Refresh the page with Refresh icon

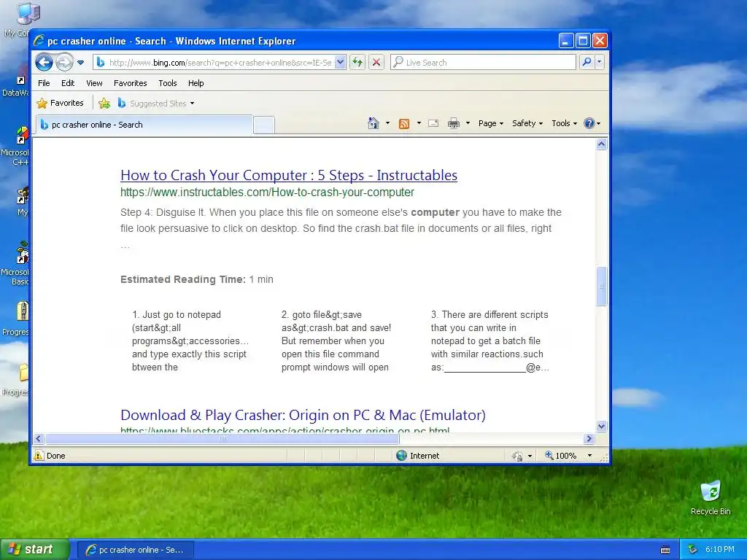coord(357,63)
